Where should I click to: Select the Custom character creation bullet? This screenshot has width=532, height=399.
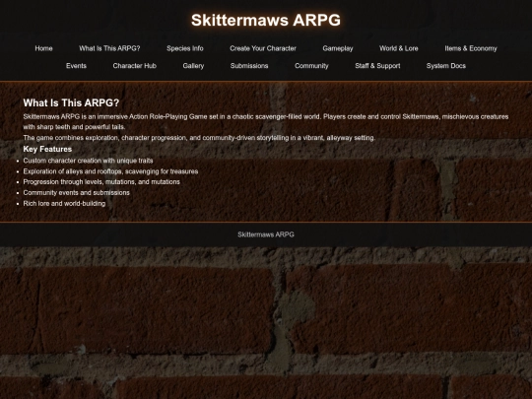(88, 161)
